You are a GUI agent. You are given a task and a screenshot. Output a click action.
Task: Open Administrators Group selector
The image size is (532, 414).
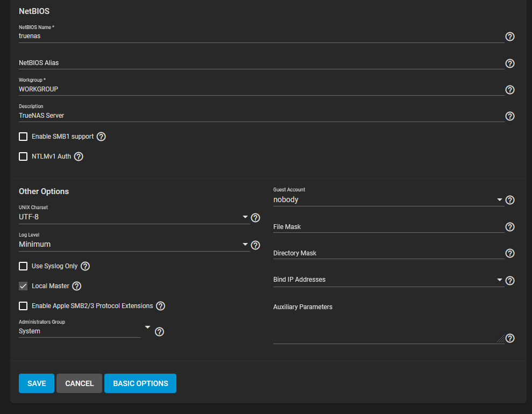(x=85, y=331)
